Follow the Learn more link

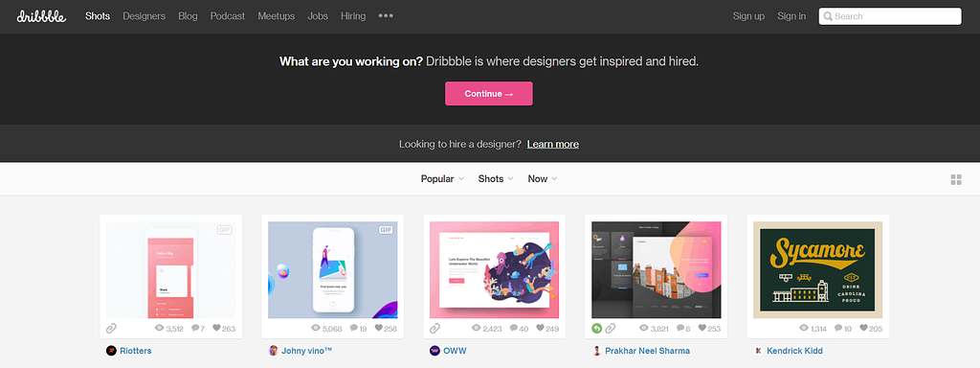pyautogui.click(x=552, y=144)
